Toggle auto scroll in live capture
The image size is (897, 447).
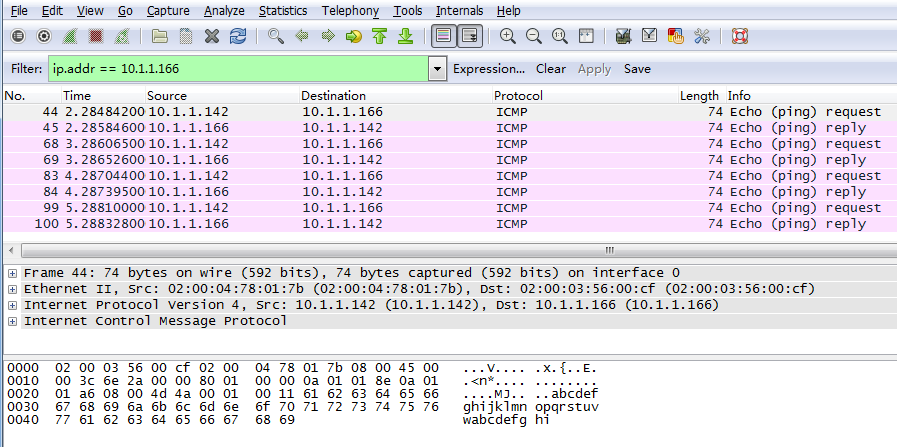470,37
